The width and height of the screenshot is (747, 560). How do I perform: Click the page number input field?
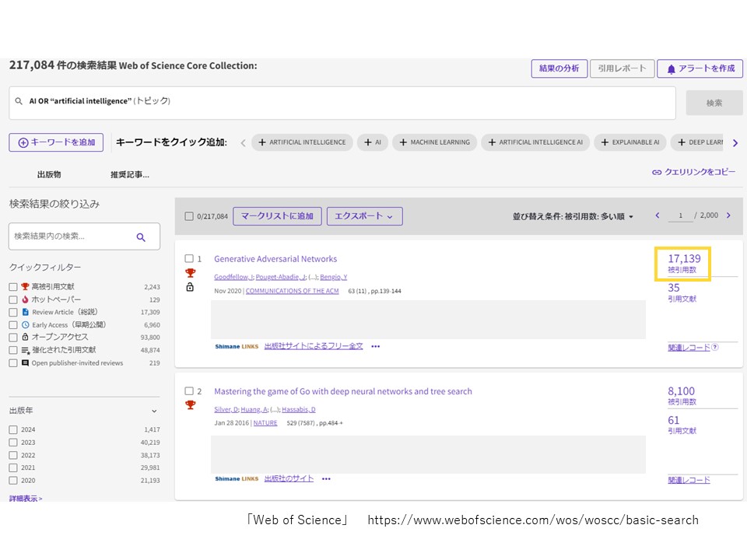[x=680, y=215]
